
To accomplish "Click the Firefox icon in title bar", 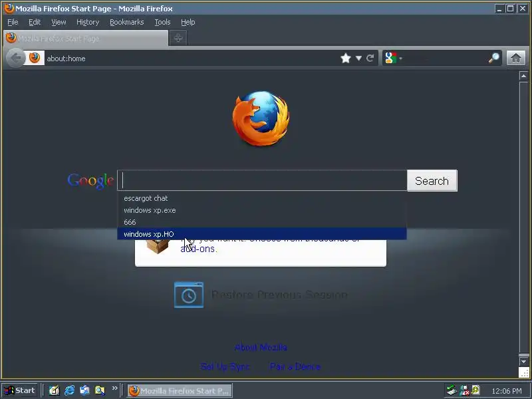I will pyautogui.click(x=9, y=8).
